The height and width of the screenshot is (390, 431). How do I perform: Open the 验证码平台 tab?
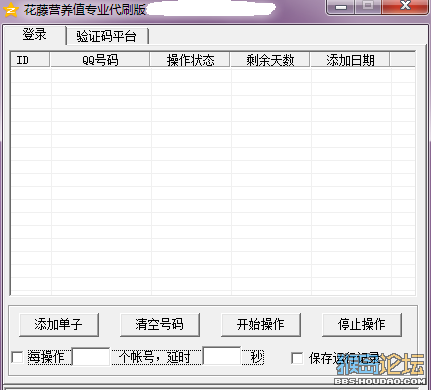click(107, 36)
